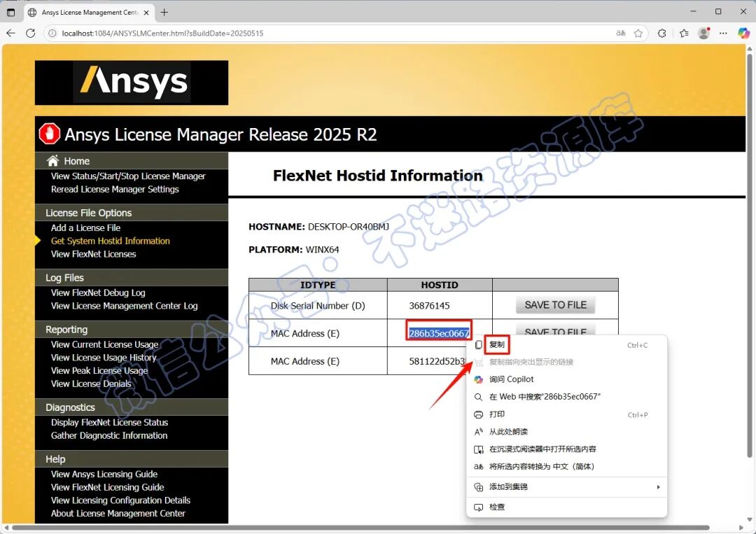756x534 pixels.
Task: Expand 添加到集锦 submenu
Action: click(566, 487)
